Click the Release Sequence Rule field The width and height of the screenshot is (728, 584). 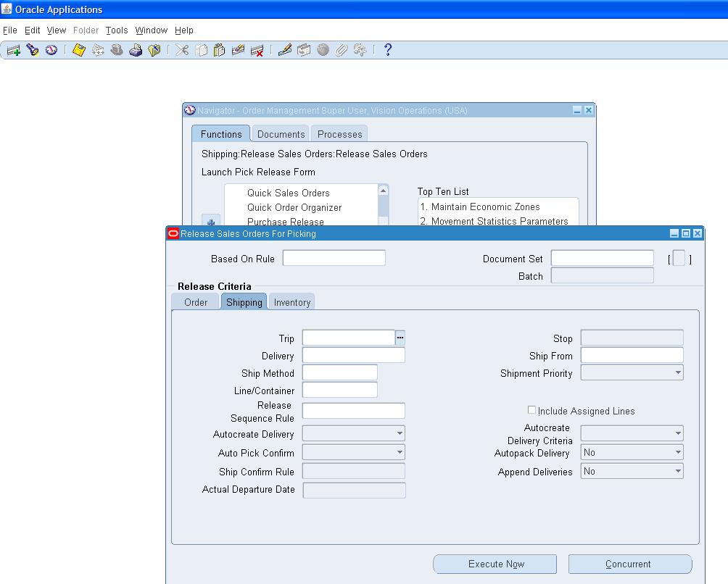353,411
